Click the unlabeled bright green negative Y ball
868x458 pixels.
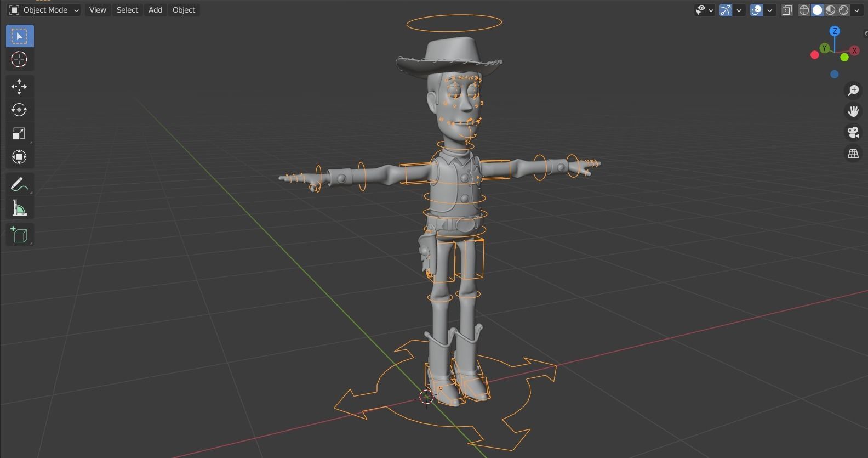tap(844, 57)
